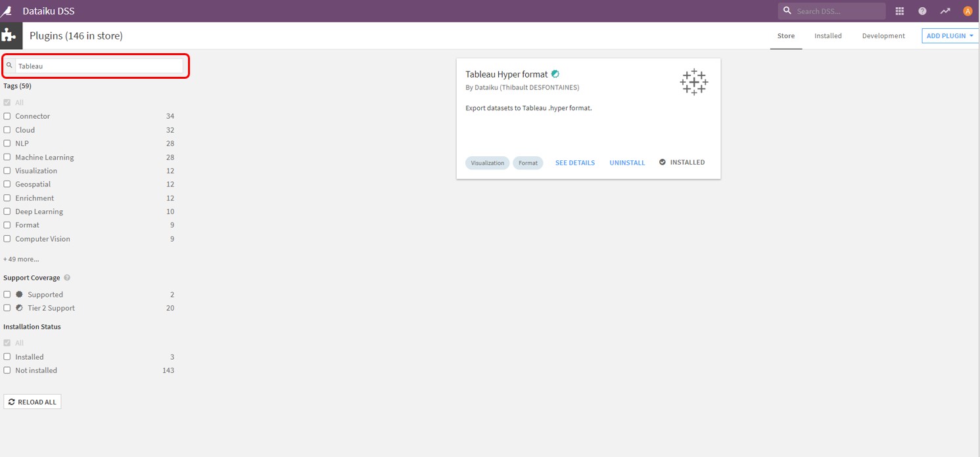This screenshot has width=980, height=457.
Task: Tick the Cloud tag checkbox
Action: (7, 130)
